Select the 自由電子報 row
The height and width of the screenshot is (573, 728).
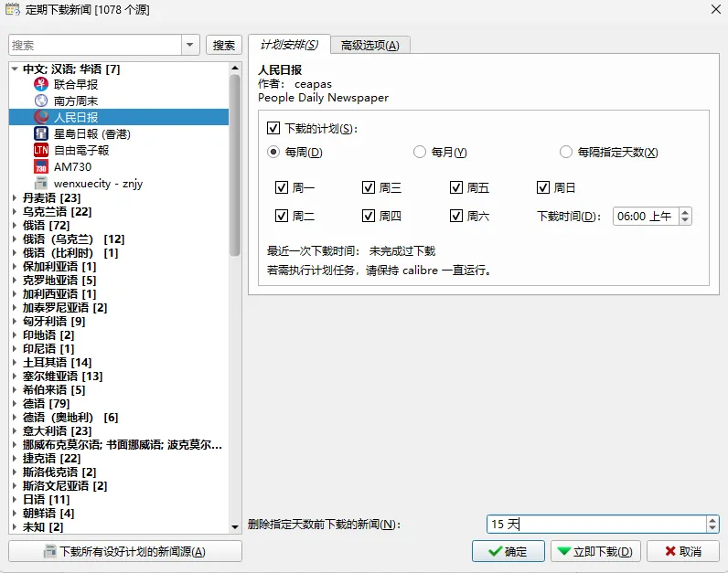tap(119, 150)
